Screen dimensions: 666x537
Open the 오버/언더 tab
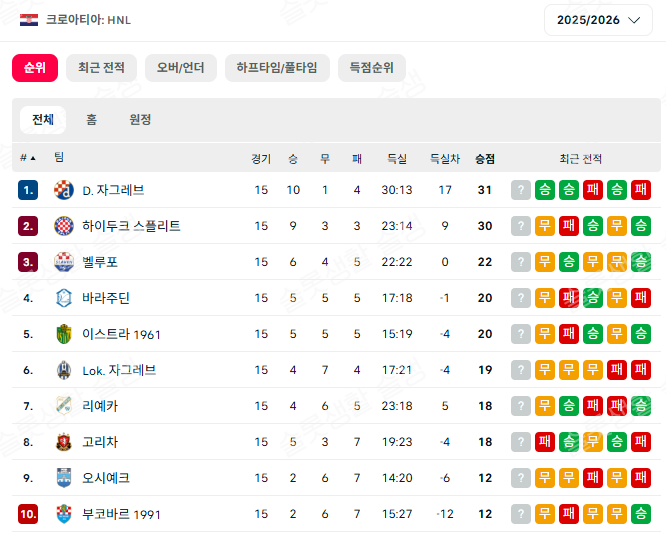tap(180, 68)
